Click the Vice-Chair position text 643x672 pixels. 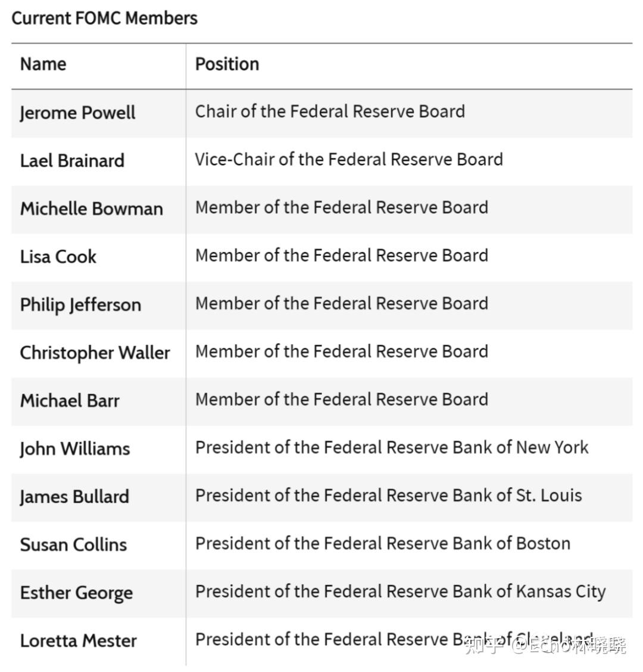pos(348,160)
